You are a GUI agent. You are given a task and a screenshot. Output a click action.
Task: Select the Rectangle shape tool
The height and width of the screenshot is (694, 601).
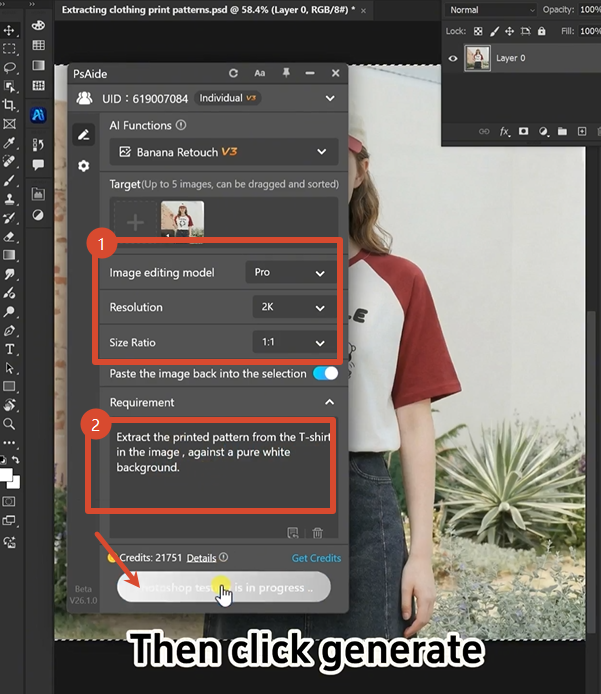pos(9,386)
